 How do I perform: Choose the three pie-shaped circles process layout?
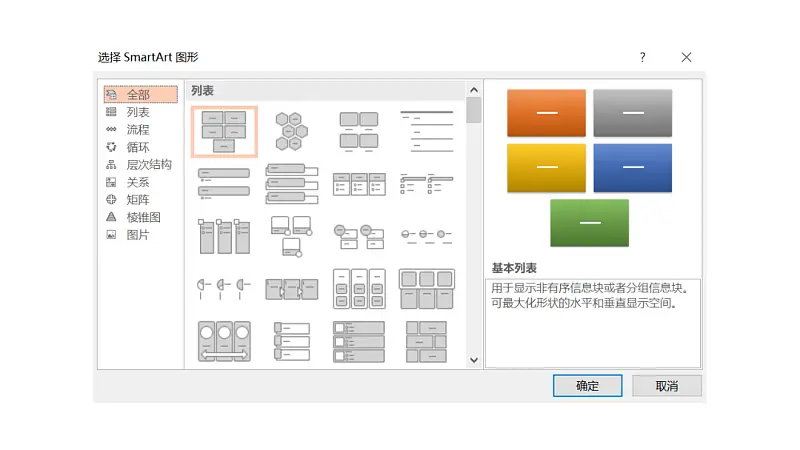click(x=224, y=289)
